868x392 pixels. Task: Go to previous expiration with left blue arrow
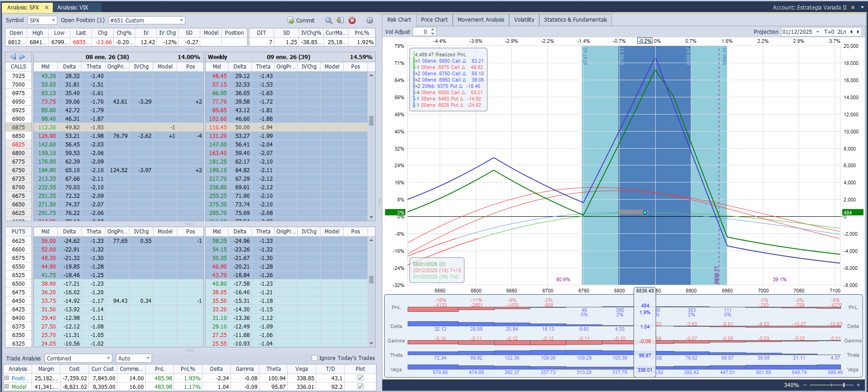[x=13, y=57]
